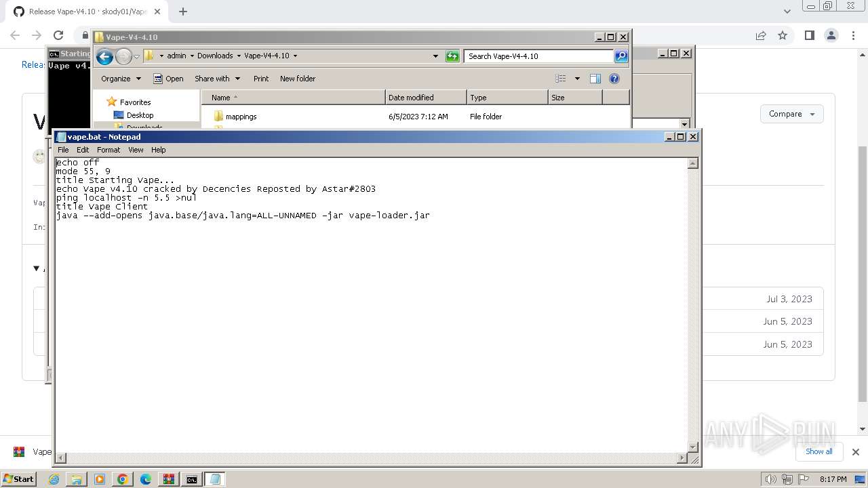Toggle Chrome side panel icon
This screenshot has width=868, height=488.
pos(809,35)
